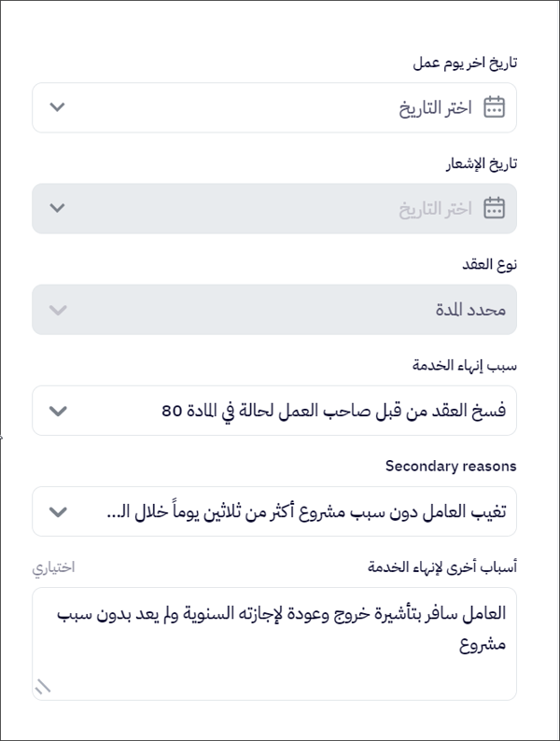Click the Secondary reasons label
The height and width of the screenshot is (741, 560).
point(451,466)
